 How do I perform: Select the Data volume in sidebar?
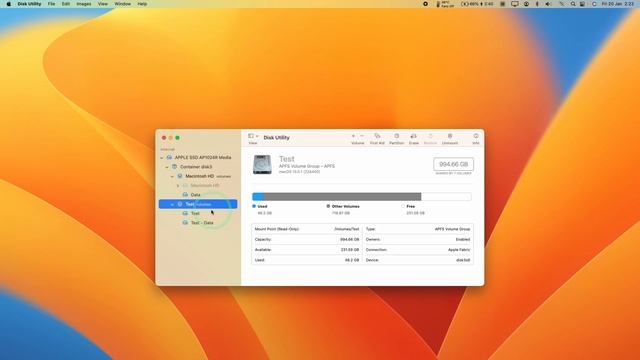pos(196,195)
